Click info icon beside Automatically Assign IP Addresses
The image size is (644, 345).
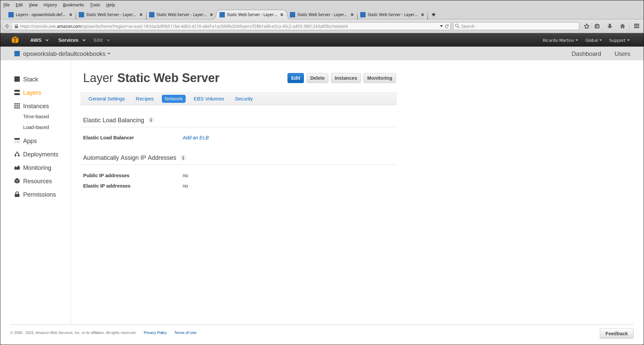click(x=183, y=158)
